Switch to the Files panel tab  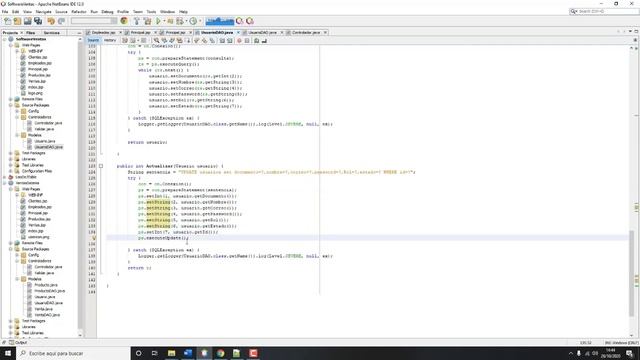pyautogui.click(x=31, y=33)
